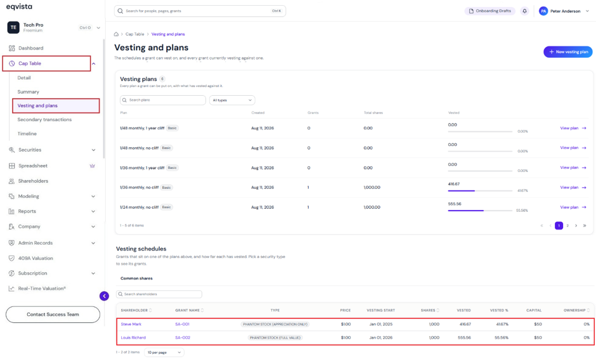
Task: Open shareholder Louis Richard link
Action: [x=133, y=338]
